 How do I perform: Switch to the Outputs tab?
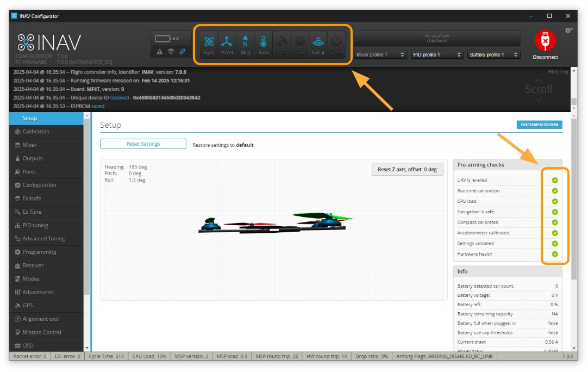coord(47,158)
